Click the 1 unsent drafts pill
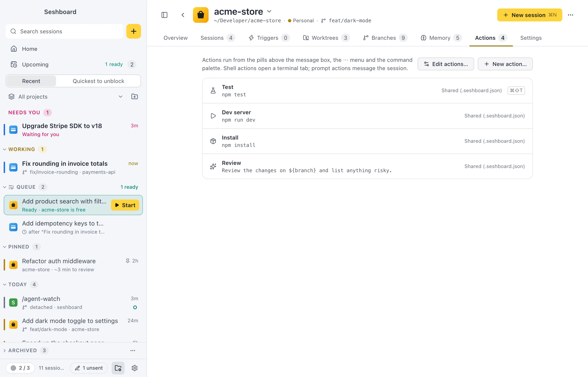This screenshot has height=377, width=588. [89, 368]
